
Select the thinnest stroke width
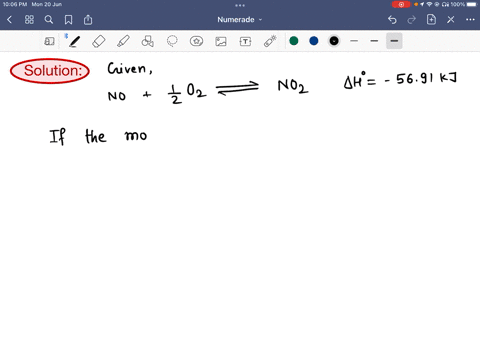[354, 41]
